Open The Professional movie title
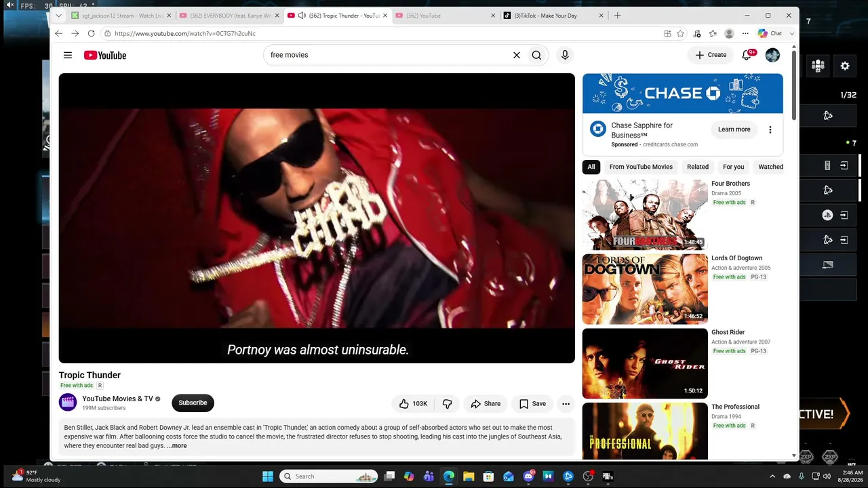868x488 pixels. coord(735,407)
